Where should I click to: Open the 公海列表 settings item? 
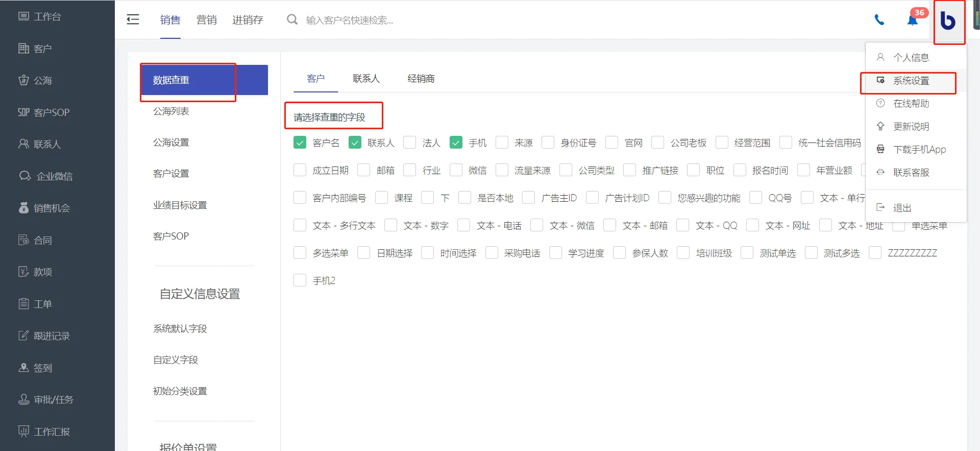click(171, 111)
